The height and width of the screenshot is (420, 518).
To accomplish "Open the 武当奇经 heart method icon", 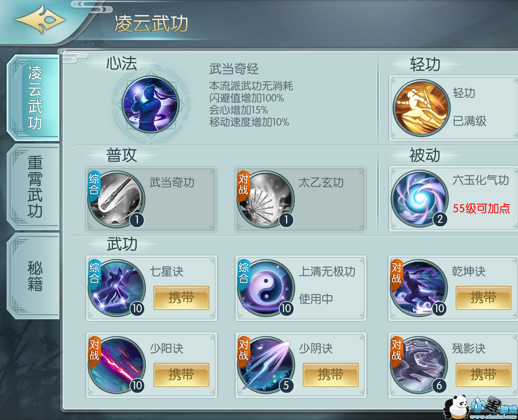I will click(150, 105).
